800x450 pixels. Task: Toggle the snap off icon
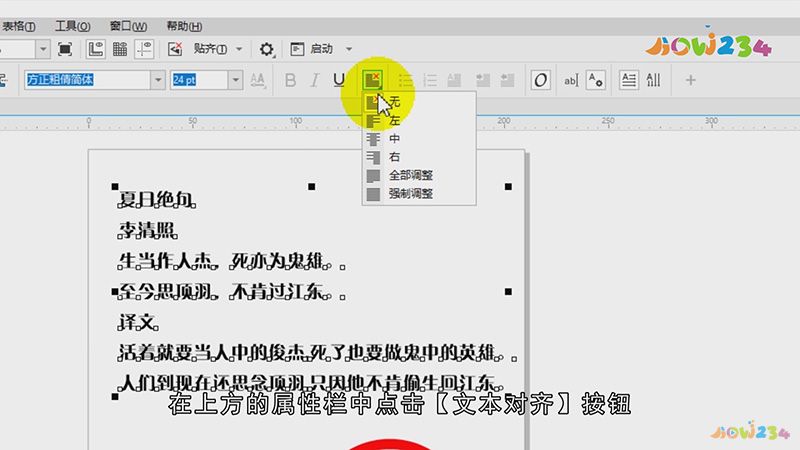(175, 49)
